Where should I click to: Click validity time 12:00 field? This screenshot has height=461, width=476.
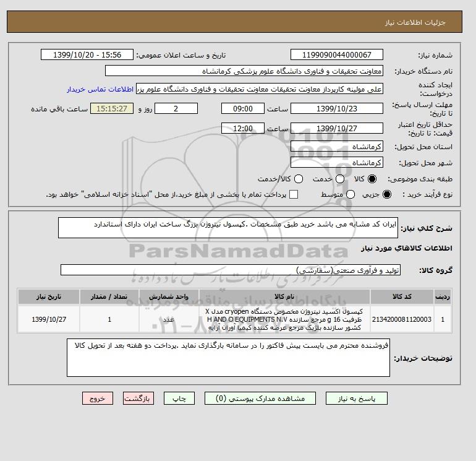pyautogui.click(x=243, y=128)
